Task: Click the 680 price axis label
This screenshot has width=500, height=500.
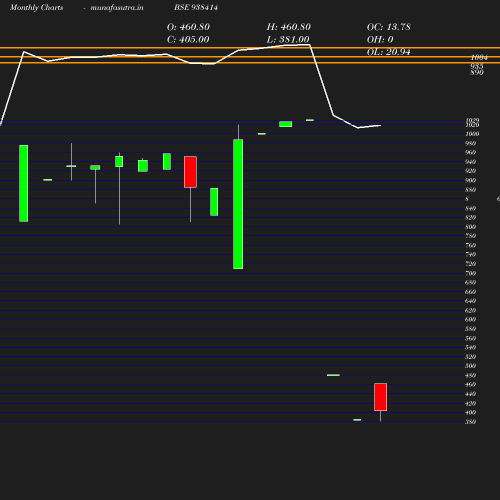Action: point(470,282)
